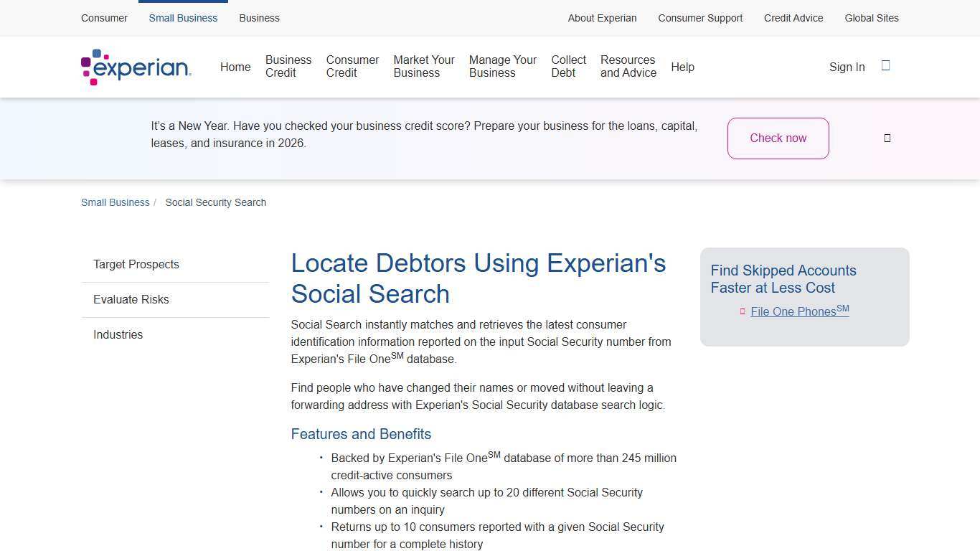This screenshot has height=551, width=980.
Task: Dismiss the New Year banner icon
Action: (887, 138)
